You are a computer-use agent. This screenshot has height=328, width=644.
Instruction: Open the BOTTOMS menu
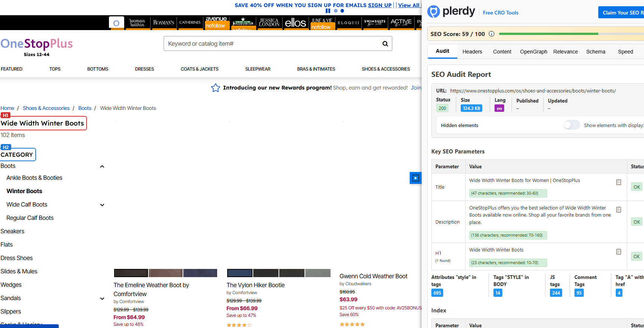tap(98, 69)
